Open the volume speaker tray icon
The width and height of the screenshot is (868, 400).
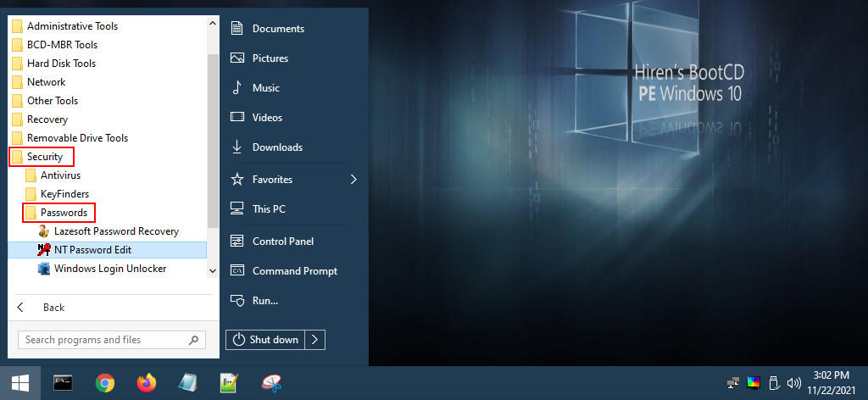pyautogui.click(x=793, y=383)
